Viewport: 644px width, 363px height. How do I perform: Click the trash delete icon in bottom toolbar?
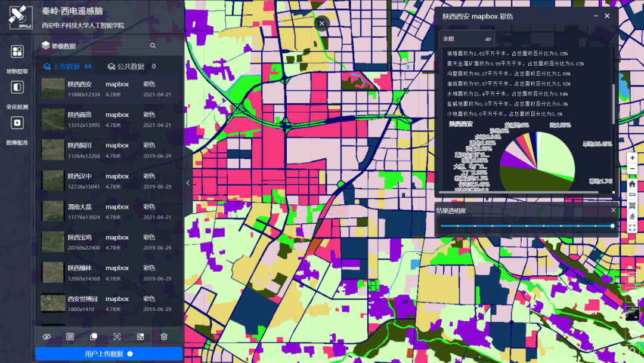(164, 337)
